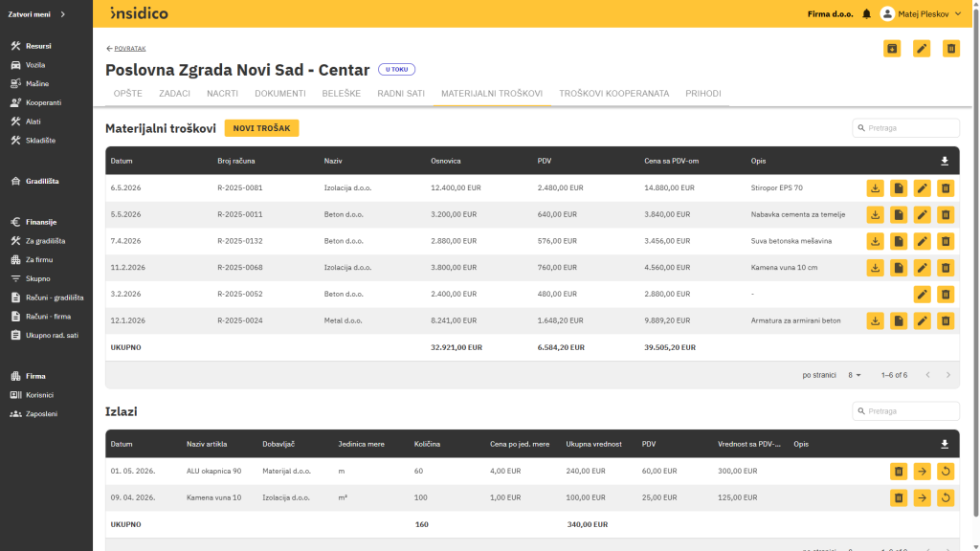Archive project using top-right archive icon
This screenshot has width=980, height=551.
pyautogui.click(x=892, y=49)
